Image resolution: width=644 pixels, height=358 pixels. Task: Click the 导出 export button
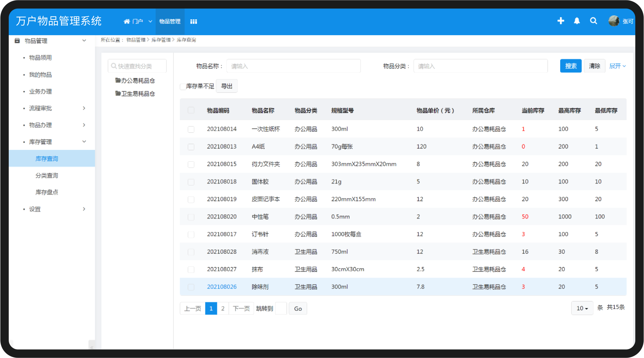pyautogui.click(x=227, y=86)
